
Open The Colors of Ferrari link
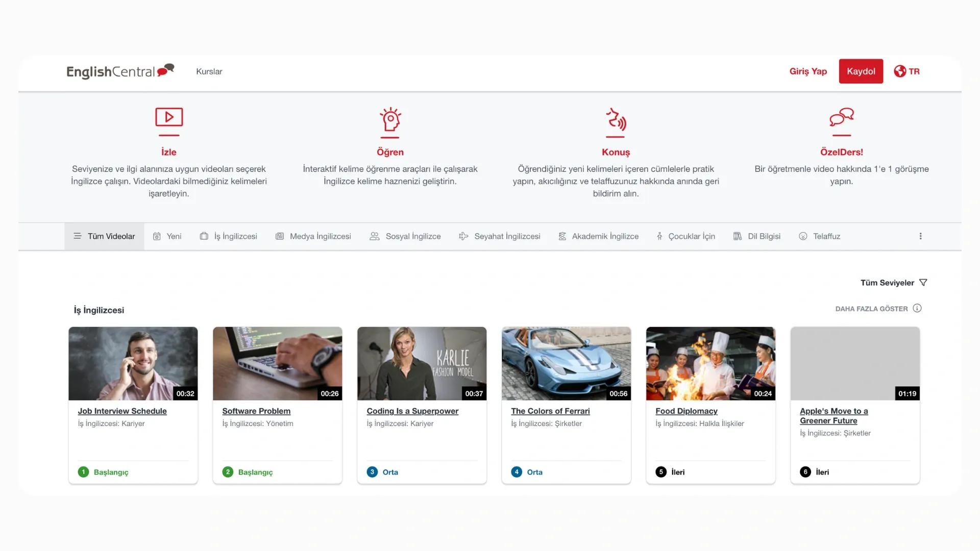(x=550, y=411)
